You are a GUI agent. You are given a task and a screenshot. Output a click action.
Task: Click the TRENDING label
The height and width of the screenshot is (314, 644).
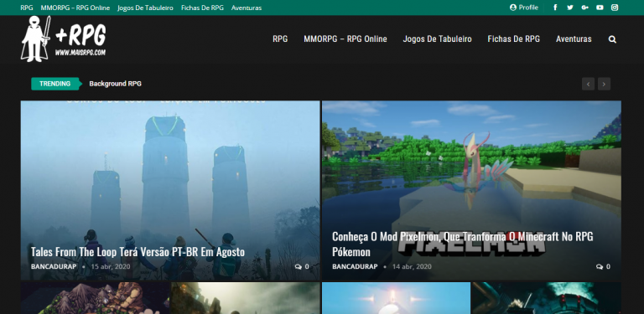pyautogui.click(x=55, y=84)
